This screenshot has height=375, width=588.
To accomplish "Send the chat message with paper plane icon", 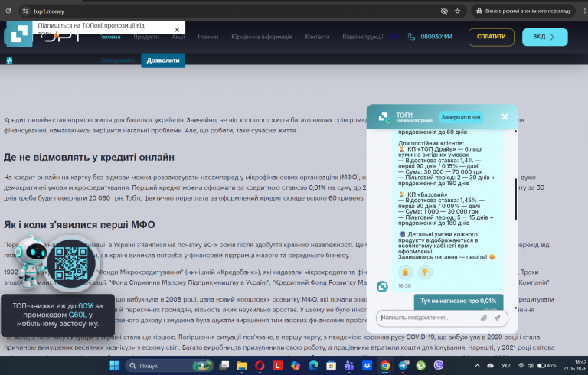I will (497, 318).
